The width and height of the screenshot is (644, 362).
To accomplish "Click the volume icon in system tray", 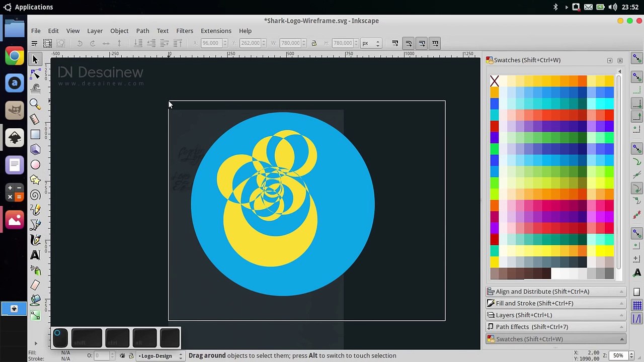I will (x=613, y=7).
